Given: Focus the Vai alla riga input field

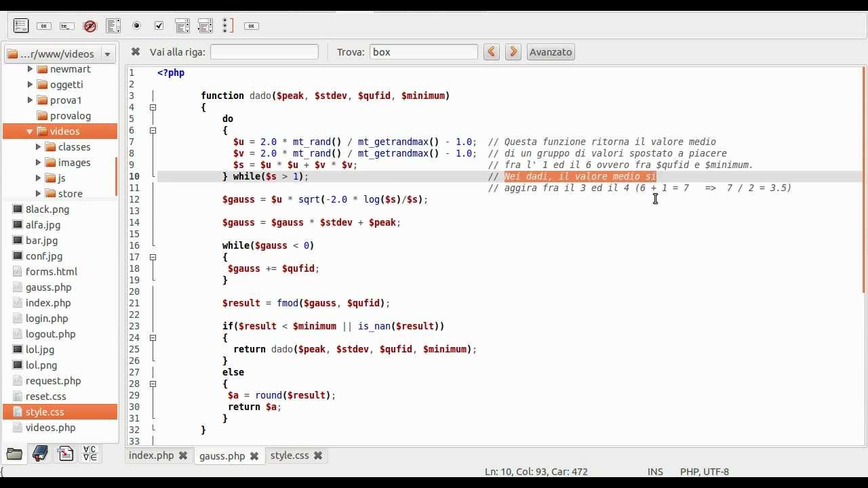Looking at the screenshot, I should point(264,52).
